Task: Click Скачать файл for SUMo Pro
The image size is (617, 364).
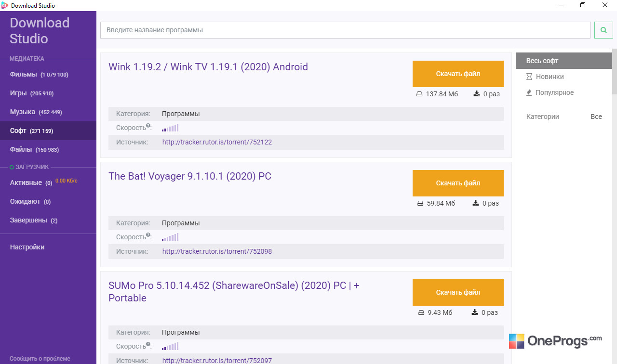Action: [458, 292]
